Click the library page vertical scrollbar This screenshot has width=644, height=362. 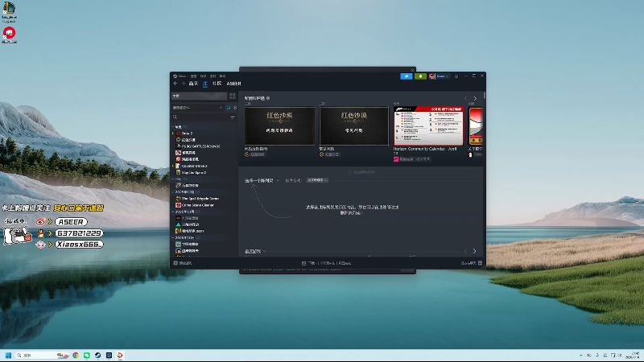(x=485, y=95)
